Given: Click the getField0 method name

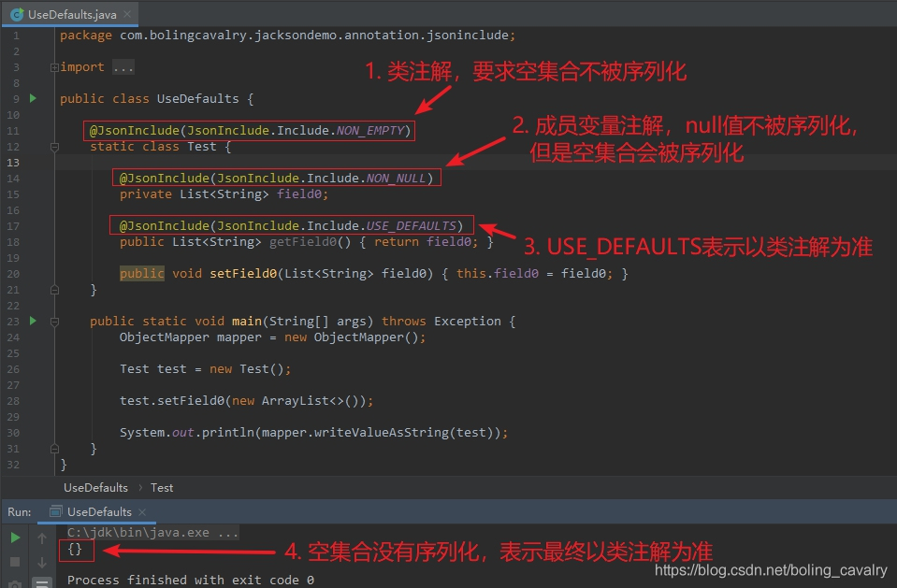Looking at the screenshot, I should tap(303, 242).
